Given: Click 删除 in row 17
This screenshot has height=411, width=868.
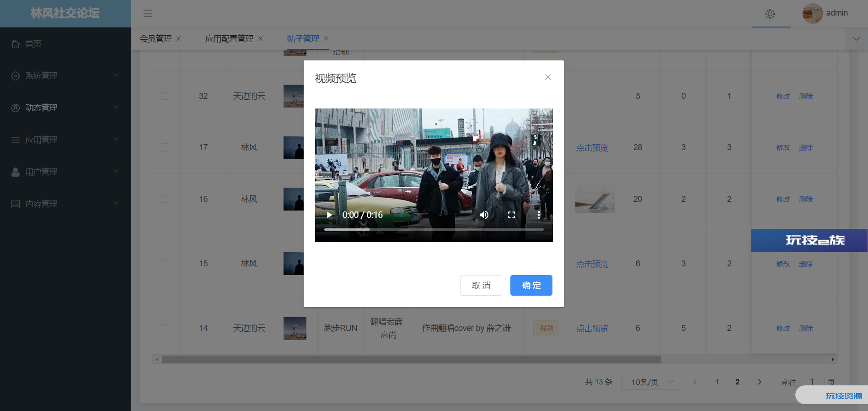Looking at the screenshot, I should (806, 147).
